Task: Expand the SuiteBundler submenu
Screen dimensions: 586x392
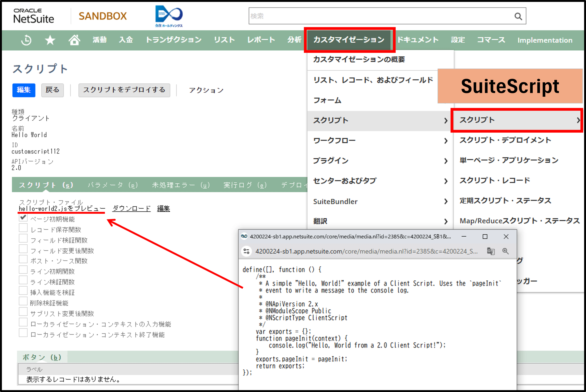Action: (446, 201)
